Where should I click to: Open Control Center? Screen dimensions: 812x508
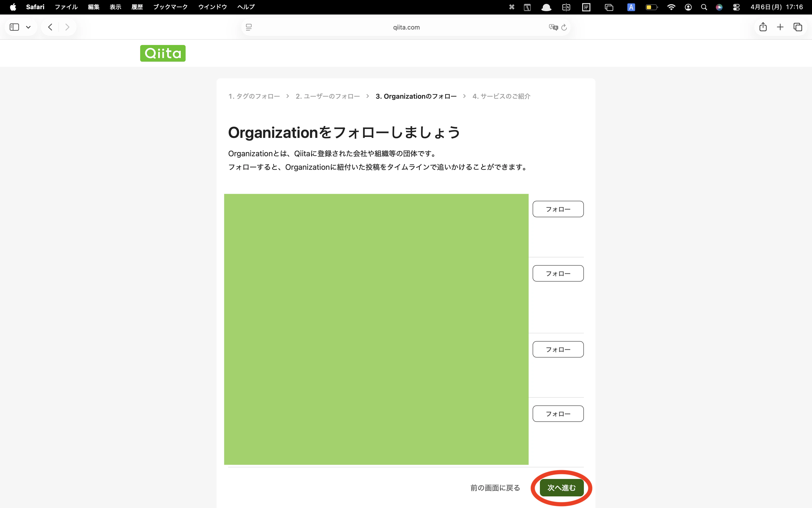736,7
